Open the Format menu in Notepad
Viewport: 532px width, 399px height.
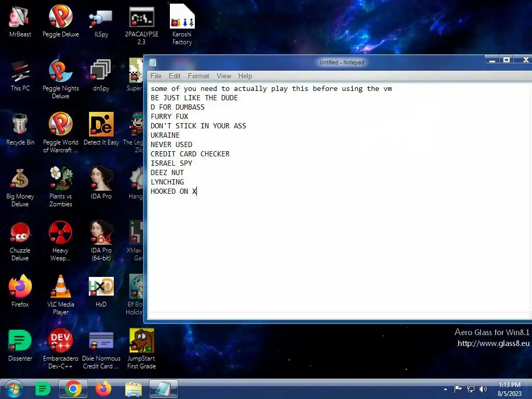198,76
